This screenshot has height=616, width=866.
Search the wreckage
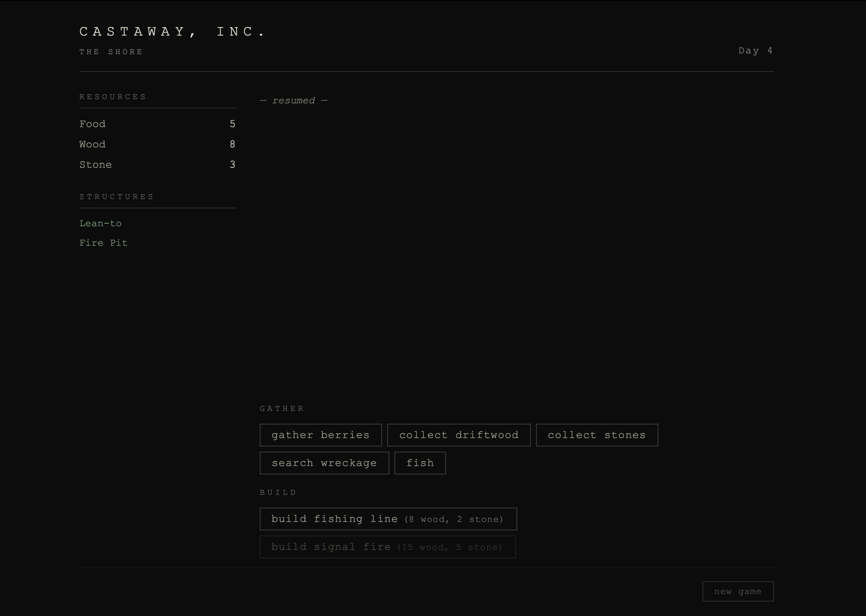[324, 463]
